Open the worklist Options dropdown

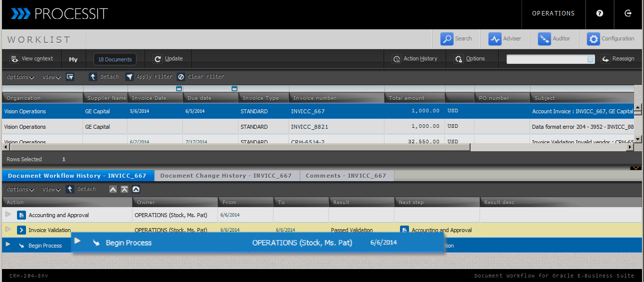point(20,77)
